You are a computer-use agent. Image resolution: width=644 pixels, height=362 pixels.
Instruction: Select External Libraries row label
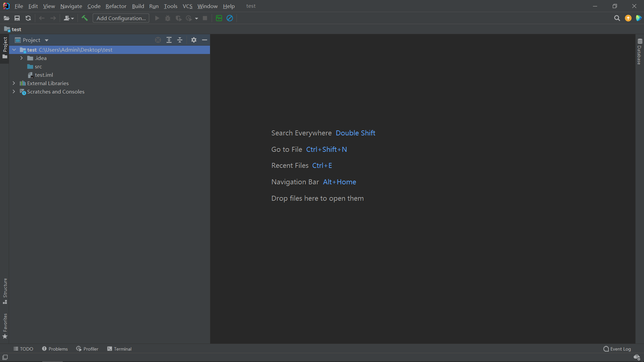click(x=48, y=83)
